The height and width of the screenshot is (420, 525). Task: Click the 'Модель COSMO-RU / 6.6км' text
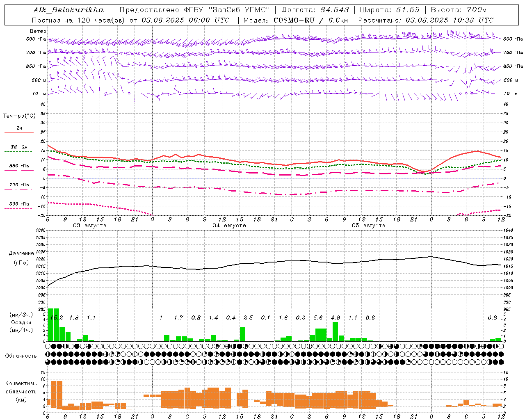tap(295, 20)
